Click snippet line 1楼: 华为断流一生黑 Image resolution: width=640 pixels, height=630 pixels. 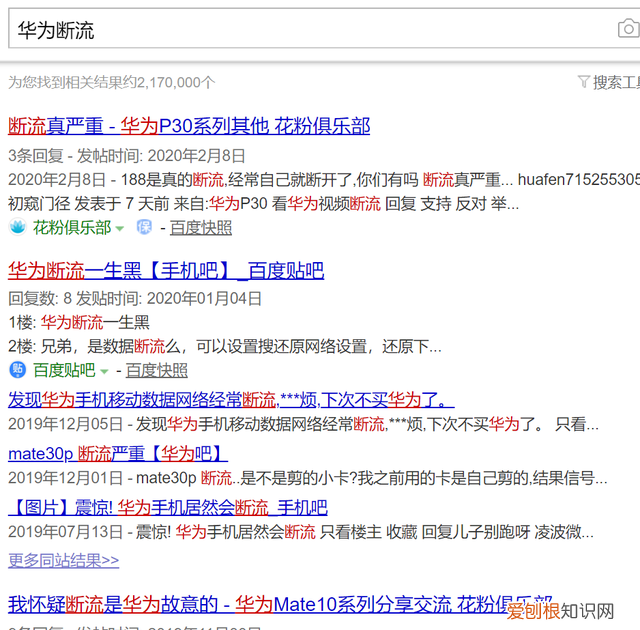click(x=79, y=322)
